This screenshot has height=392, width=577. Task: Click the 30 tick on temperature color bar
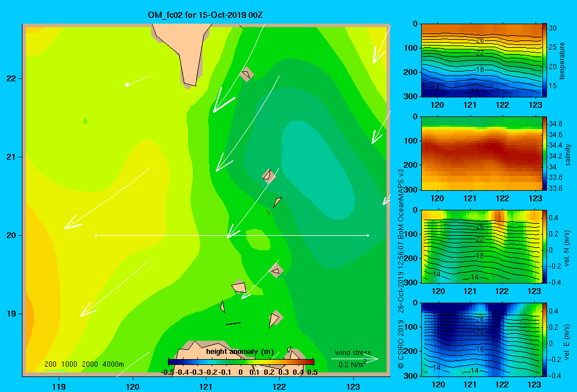click(553, 28)
